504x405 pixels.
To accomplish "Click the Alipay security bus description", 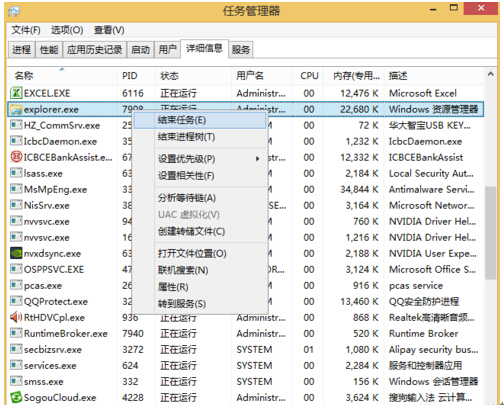I will (x=433, y=349).
